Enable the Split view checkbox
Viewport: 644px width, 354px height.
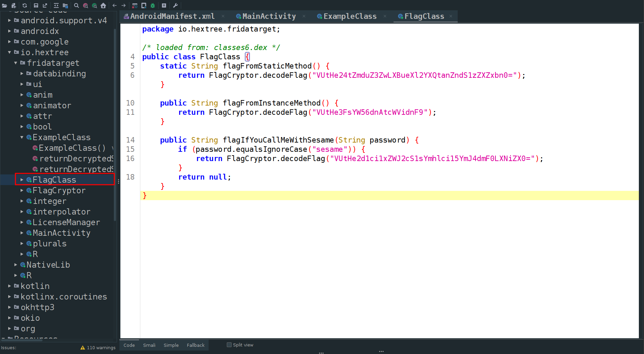[229, 345]
